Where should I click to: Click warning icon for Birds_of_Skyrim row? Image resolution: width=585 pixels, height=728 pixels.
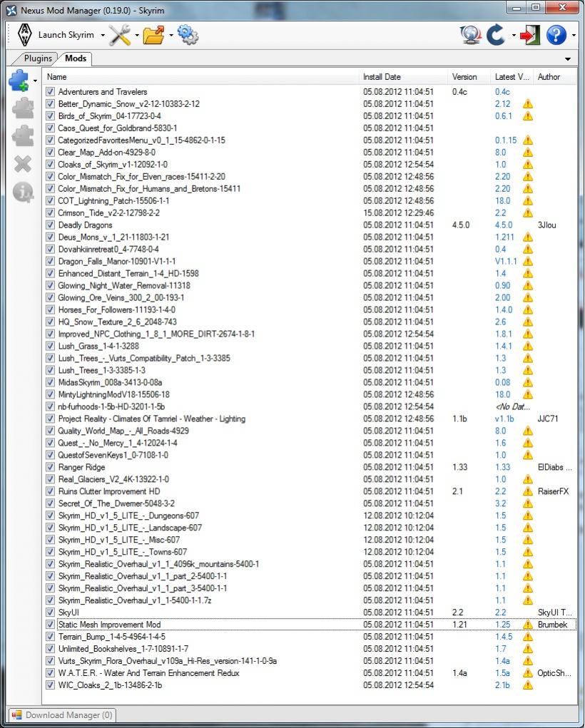pyautogui.click(x=527, y=116)
